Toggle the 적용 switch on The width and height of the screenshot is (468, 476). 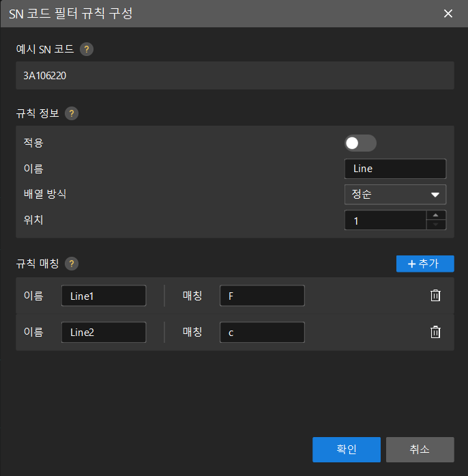pyautogui.click(x=360, y=143)
